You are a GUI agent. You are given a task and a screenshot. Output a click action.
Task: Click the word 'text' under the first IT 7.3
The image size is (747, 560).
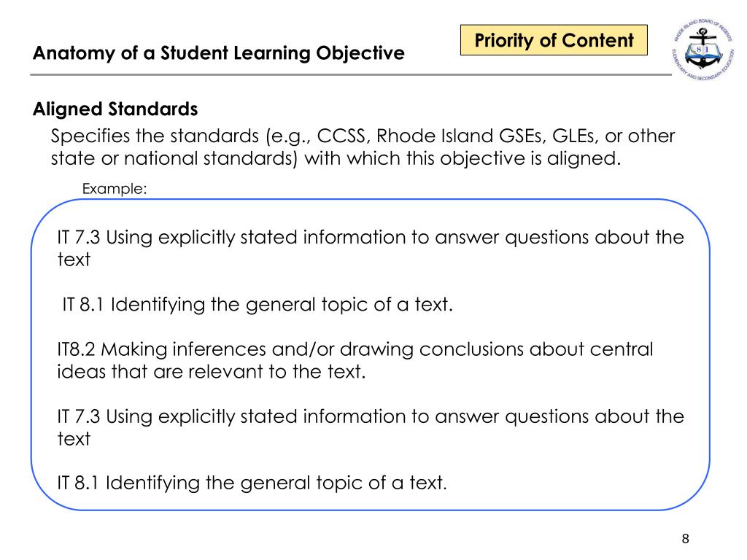coord(74,260)
